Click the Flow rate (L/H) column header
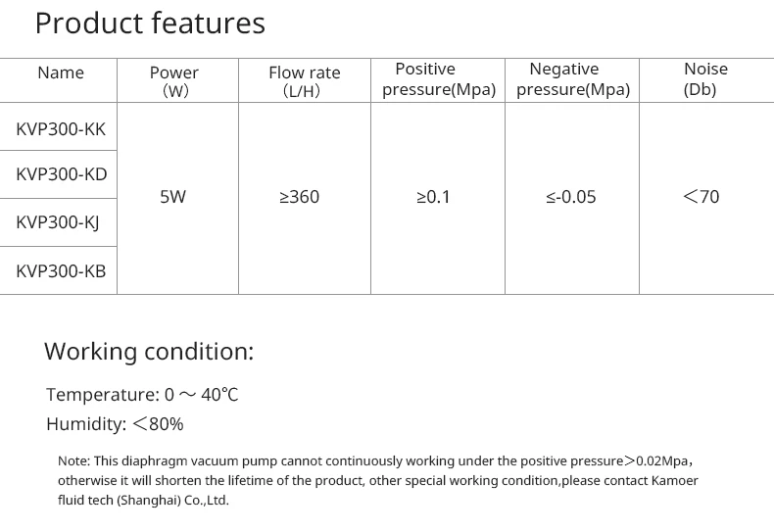 pyautogui.click(x=305, y=81)
